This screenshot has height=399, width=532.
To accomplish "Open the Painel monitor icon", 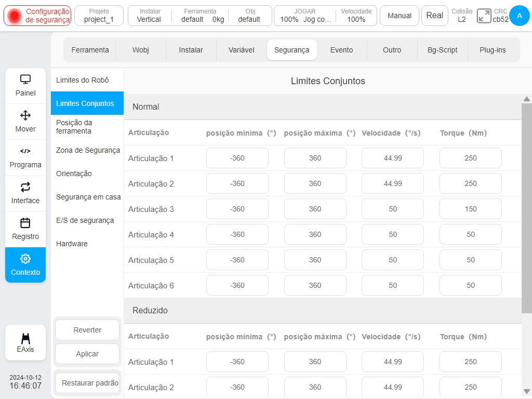I will click(25, 79).
